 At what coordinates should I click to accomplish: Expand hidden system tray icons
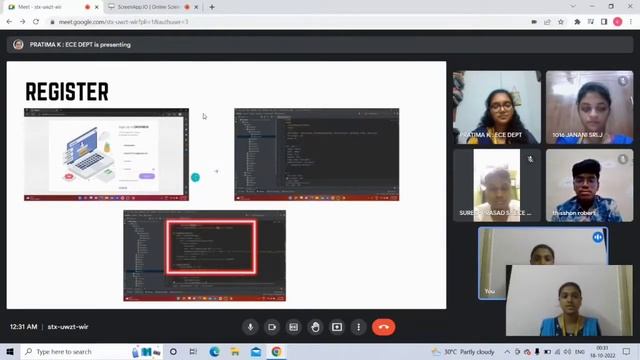tap(507, 352)
